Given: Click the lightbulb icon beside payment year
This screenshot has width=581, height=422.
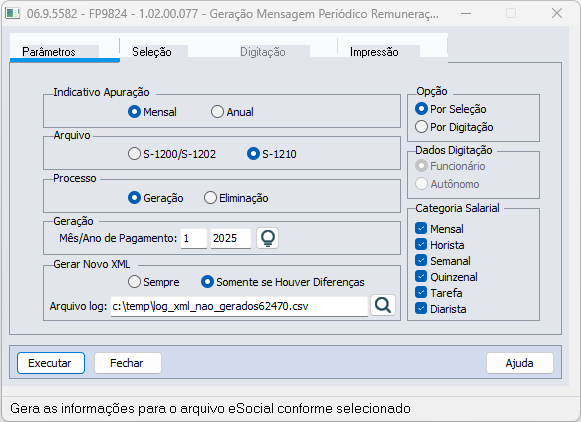Looking at the screenshot, I should click(x=268, y=238).
